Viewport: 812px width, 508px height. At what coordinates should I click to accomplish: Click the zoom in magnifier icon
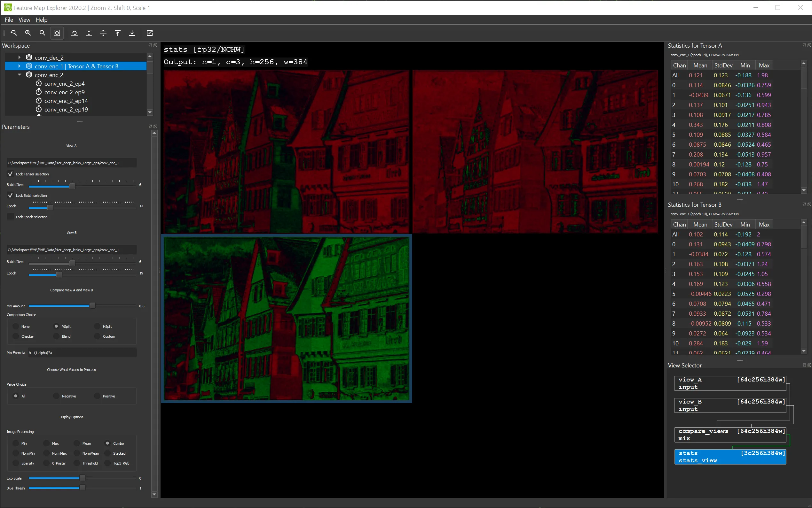[28, 33]
